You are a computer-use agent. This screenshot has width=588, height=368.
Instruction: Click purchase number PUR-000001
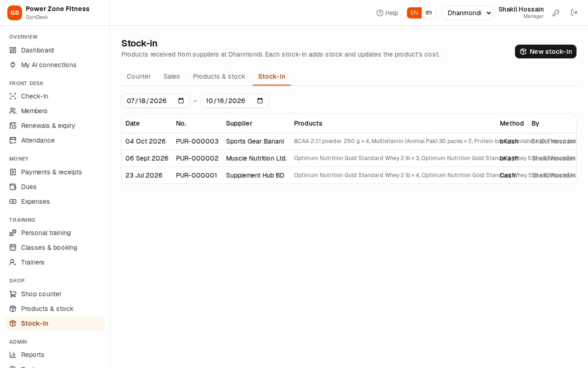pyautogui.click(x=197, y=175)
